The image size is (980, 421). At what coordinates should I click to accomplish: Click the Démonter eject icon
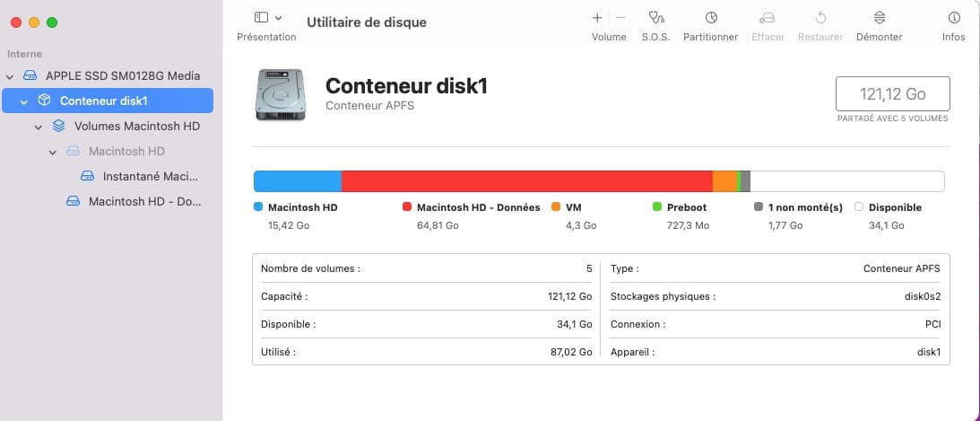pos(879,18)
